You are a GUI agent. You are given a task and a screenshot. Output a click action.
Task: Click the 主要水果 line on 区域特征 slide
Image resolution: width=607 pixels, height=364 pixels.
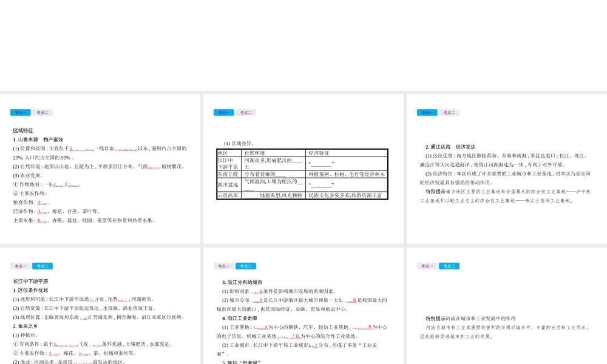pos(84,220)
